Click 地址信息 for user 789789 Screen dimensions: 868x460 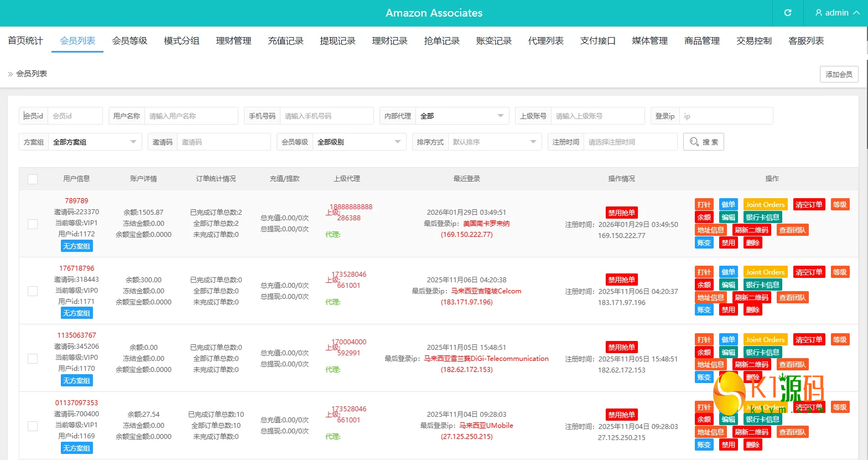(x=710, y=230)
